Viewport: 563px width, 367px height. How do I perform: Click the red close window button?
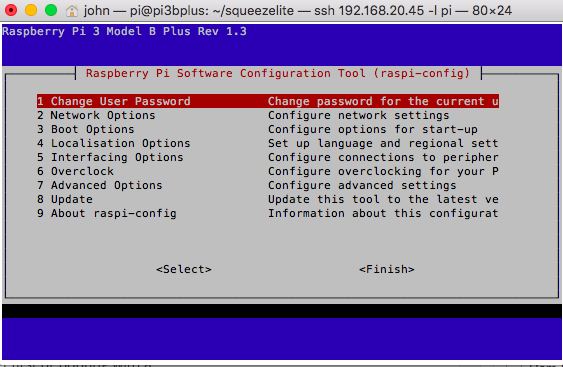point(11,10)
